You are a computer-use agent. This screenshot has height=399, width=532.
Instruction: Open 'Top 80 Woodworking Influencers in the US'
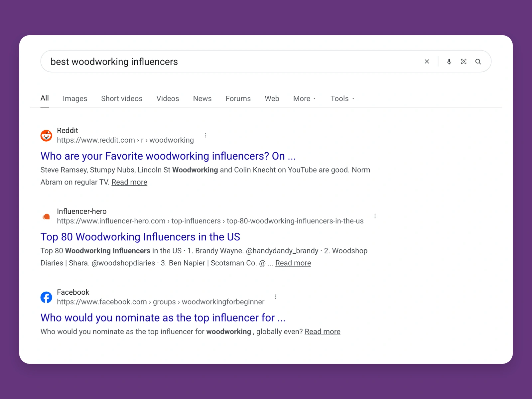coord(140,237)
